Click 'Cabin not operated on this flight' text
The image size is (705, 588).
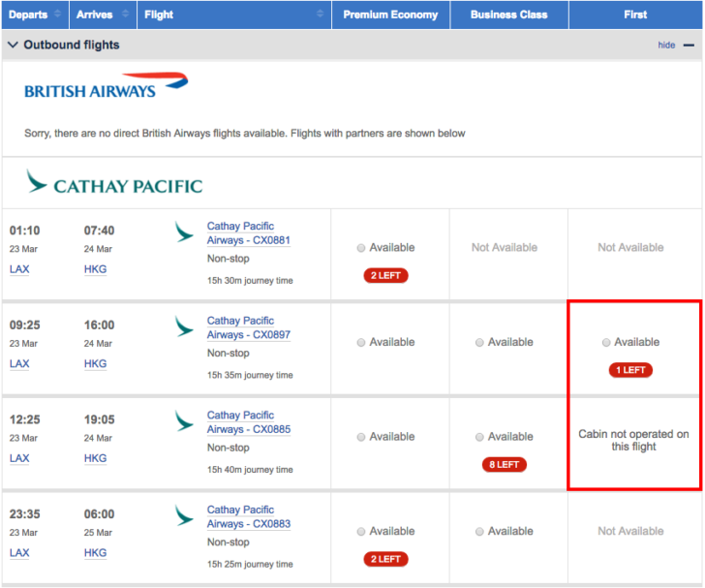tap(633, 440)
